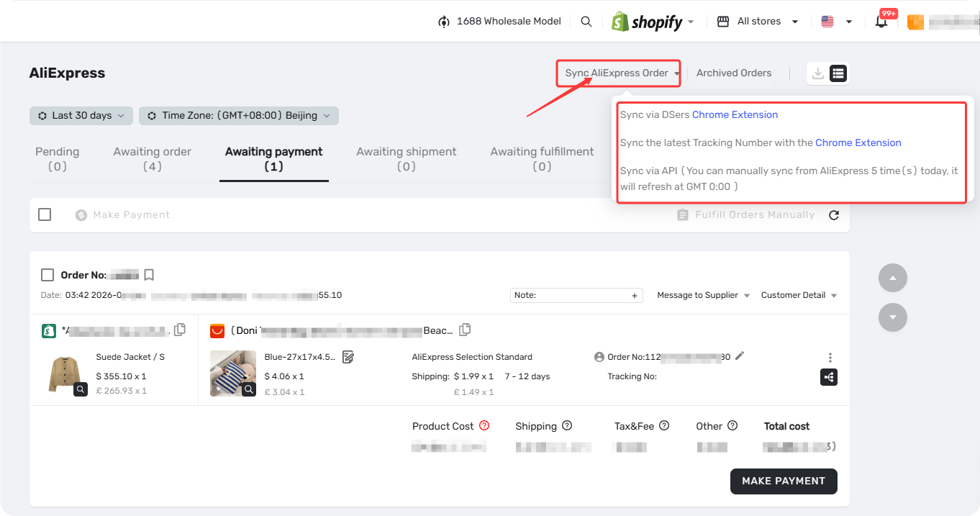This screenshot has height=516, width=980.
Task: Click into the Note input field
Action: [x=576, y=295]
